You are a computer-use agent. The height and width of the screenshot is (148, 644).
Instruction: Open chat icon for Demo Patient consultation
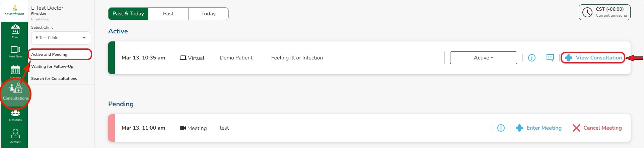[x=550, y=58]
